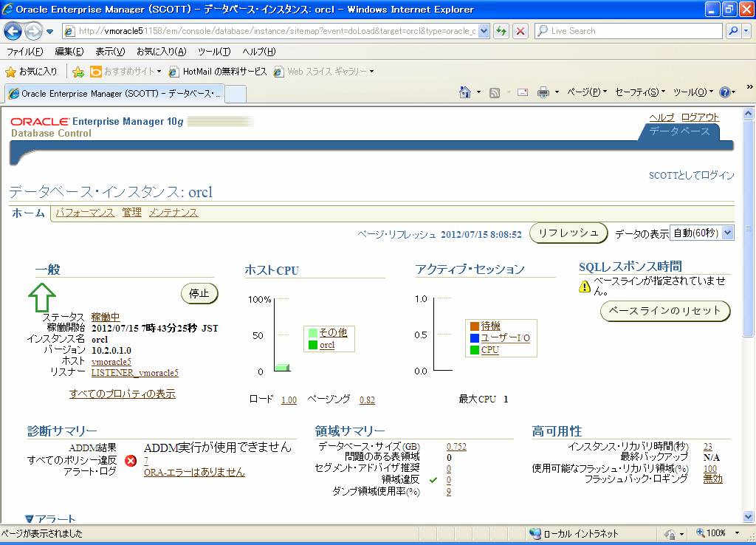The image size is (756, 545).
Task: Switch to the パフォーマンス tab
Action: [85, 213]
